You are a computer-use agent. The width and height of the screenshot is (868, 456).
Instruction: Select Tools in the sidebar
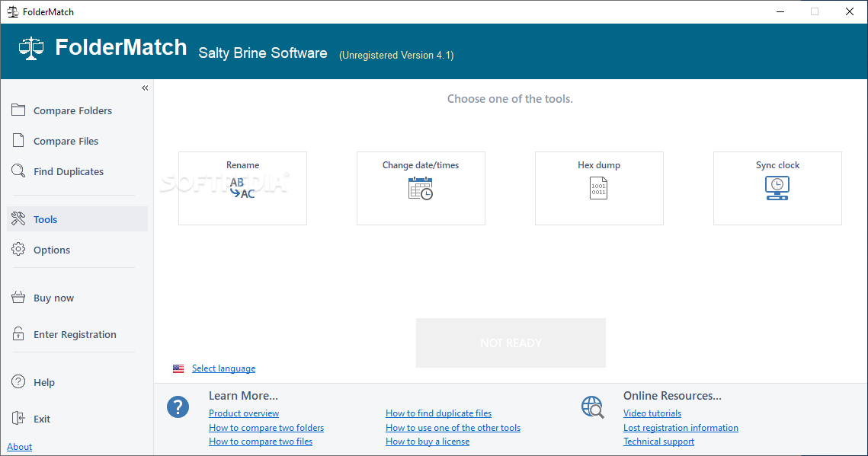[x=77, y=219]
